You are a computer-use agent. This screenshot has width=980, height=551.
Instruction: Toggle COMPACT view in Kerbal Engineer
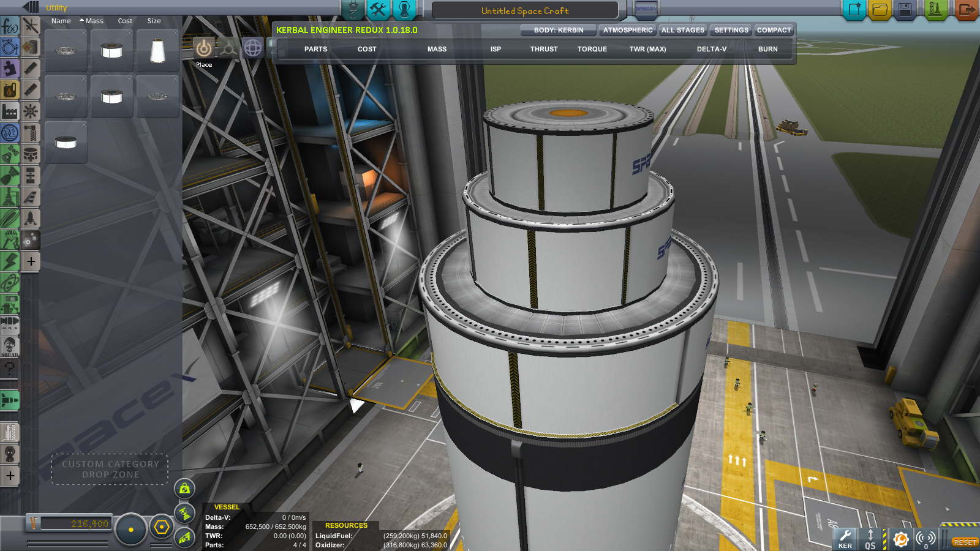click(774, 30)
